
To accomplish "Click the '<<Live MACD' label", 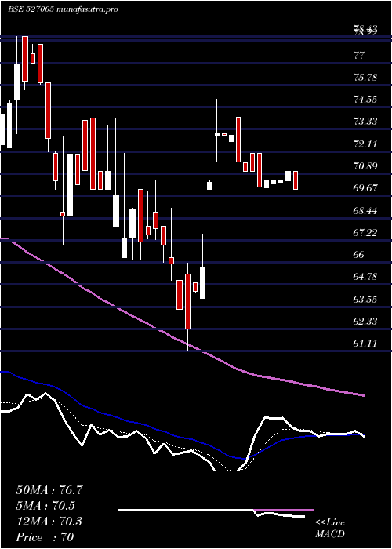I will click(330, 529).
